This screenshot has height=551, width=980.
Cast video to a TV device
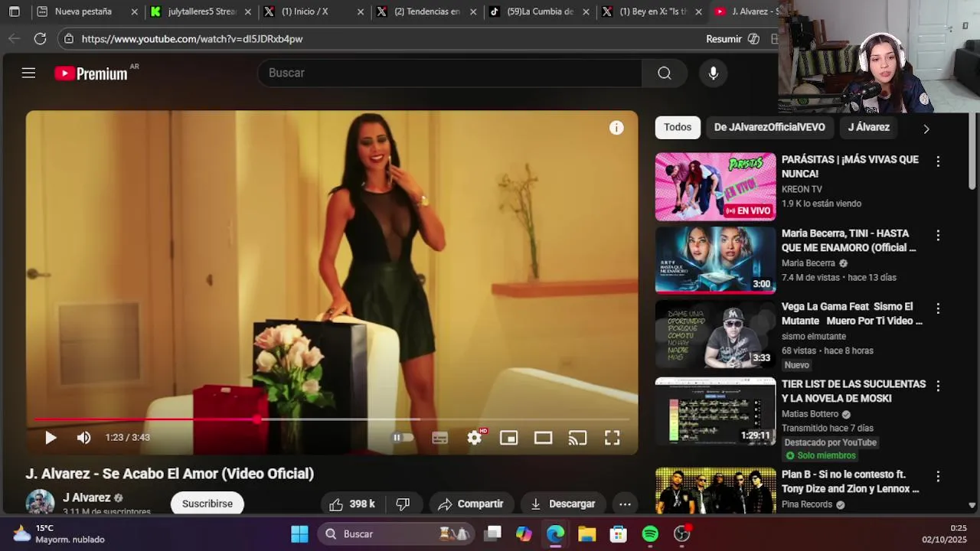tap(577, 438)
